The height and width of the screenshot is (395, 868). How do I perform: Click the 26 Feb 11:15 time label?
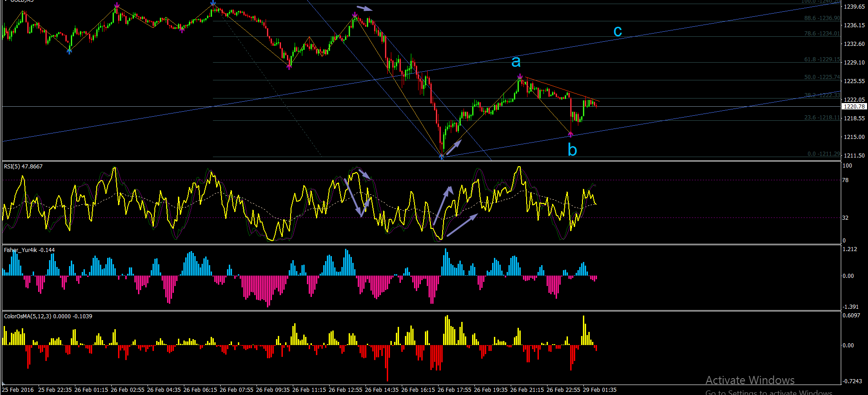[309, 390]
